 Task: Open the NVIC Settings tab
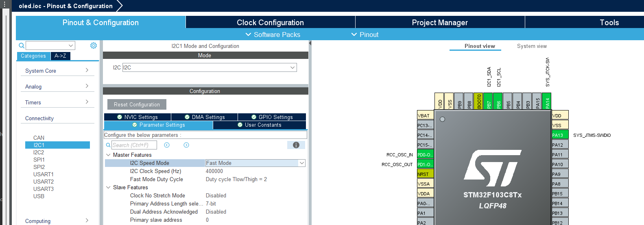point(138,117)
